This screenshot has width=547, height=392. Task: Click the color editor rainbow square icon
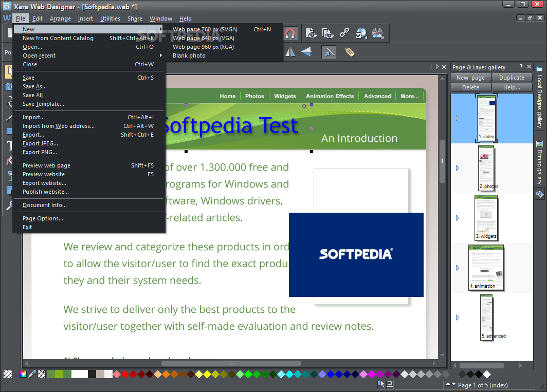[x=23, y=374]
